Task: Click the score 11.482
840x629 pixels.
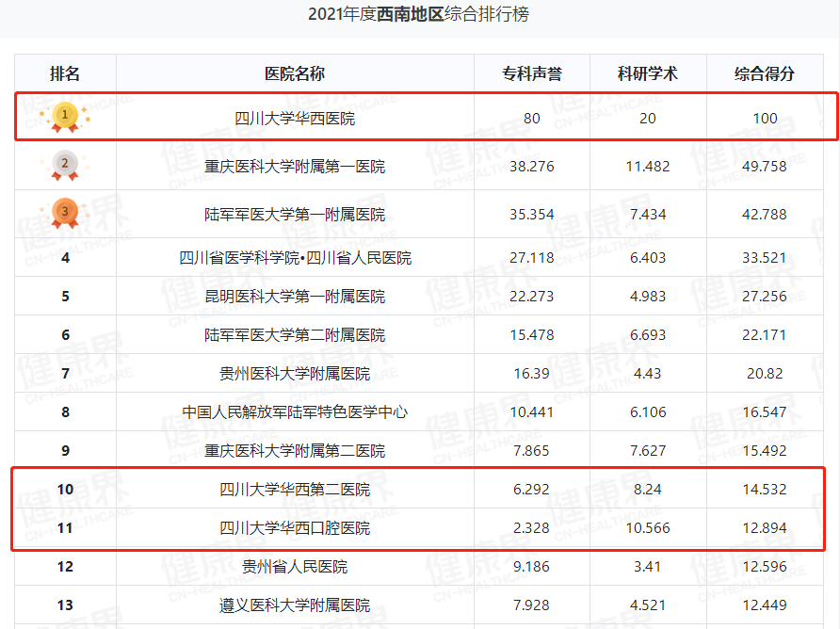Action: (648, 167)
